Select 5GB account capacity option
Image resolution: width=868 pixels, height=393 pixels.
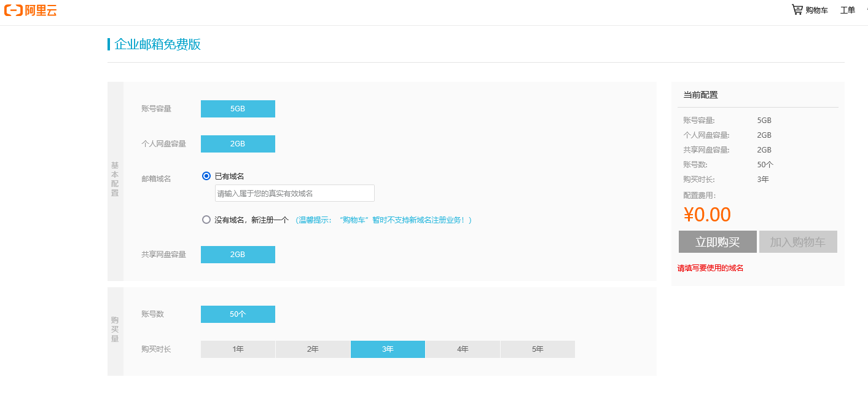238,109
